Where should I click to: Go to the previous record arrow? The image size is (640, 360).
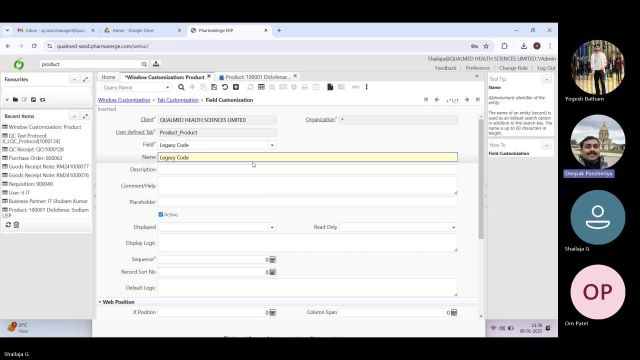click(437, 100)
